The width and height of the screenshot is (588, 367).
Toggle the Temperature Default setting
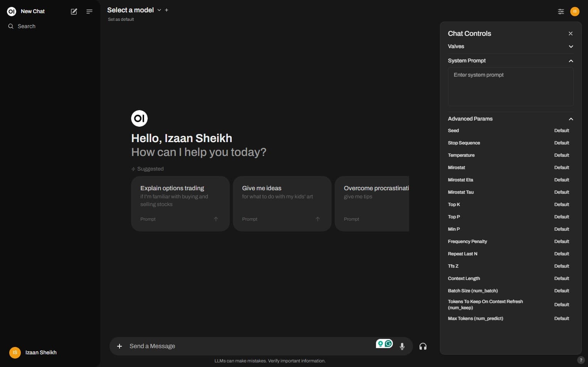point(562,155)
